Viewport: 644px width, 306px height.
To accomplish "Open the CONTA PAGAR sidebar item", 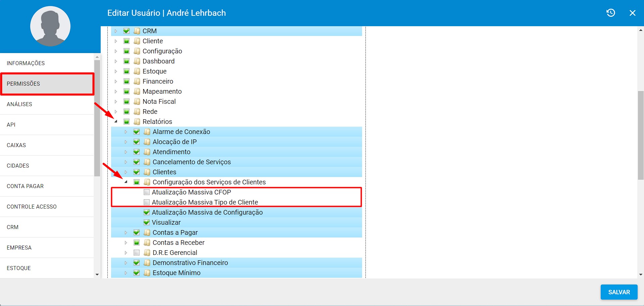I will coord(47,186).
